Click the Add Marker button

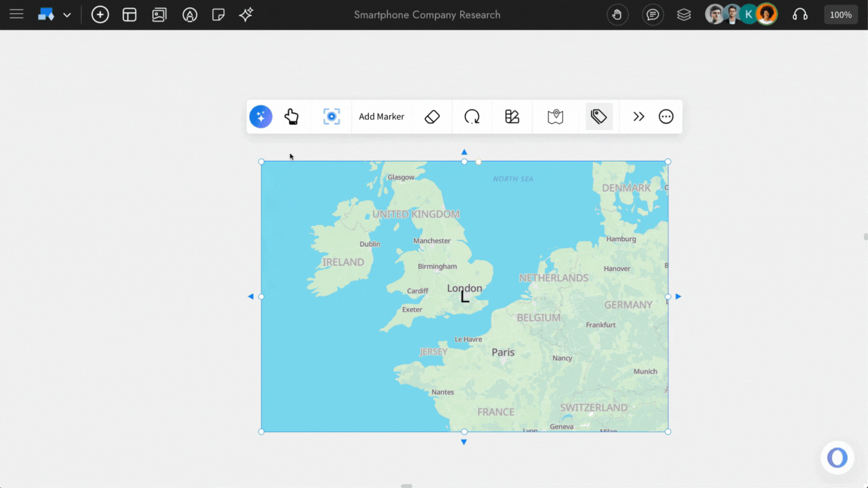coord(381,116)
